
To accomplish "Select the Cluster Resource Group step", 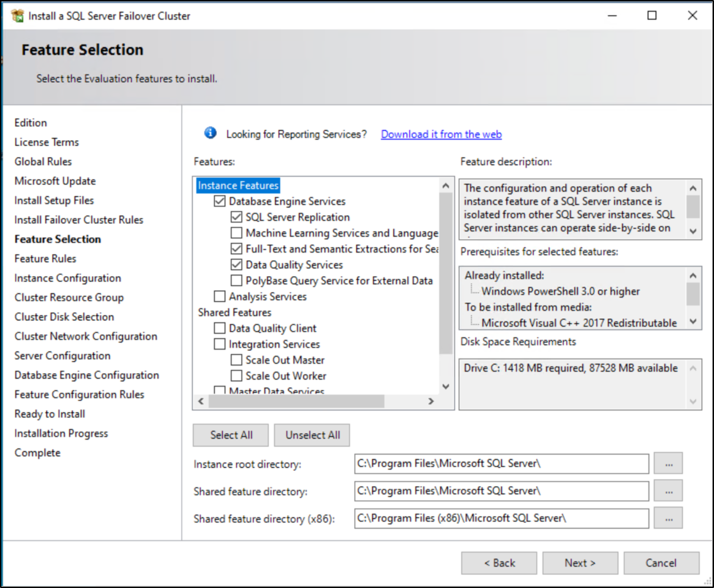I will (69, 298).
